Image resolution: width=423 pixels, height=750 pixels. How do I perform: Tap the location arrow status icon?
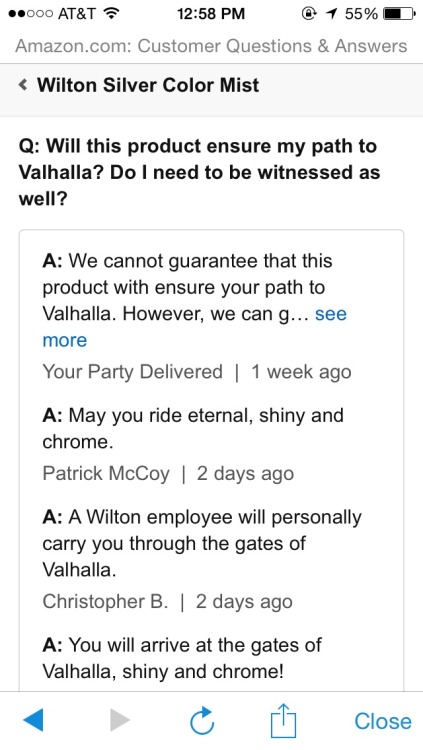click(330, 14)
